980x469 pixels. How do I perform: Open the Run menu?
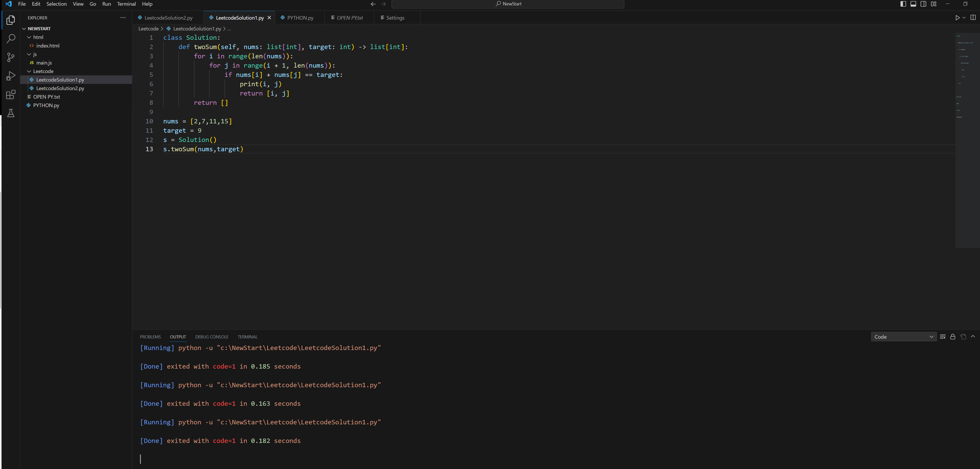107,4
